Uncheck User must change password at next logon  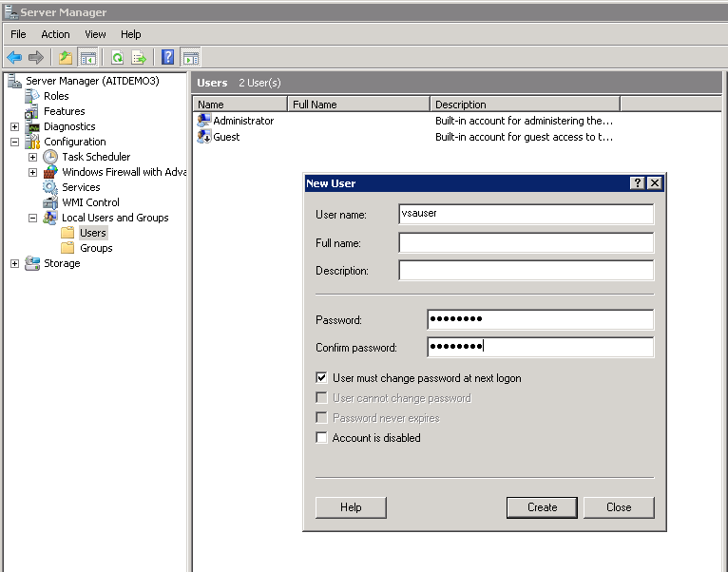[322, 378]
